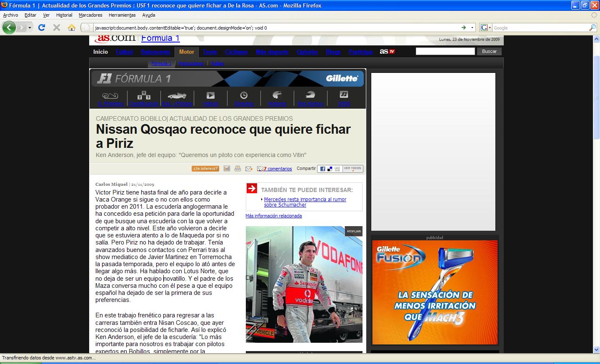Open the Opinión section
Image resolution: width=600 pixels, height=364 pixels.
tap(307, 52)
